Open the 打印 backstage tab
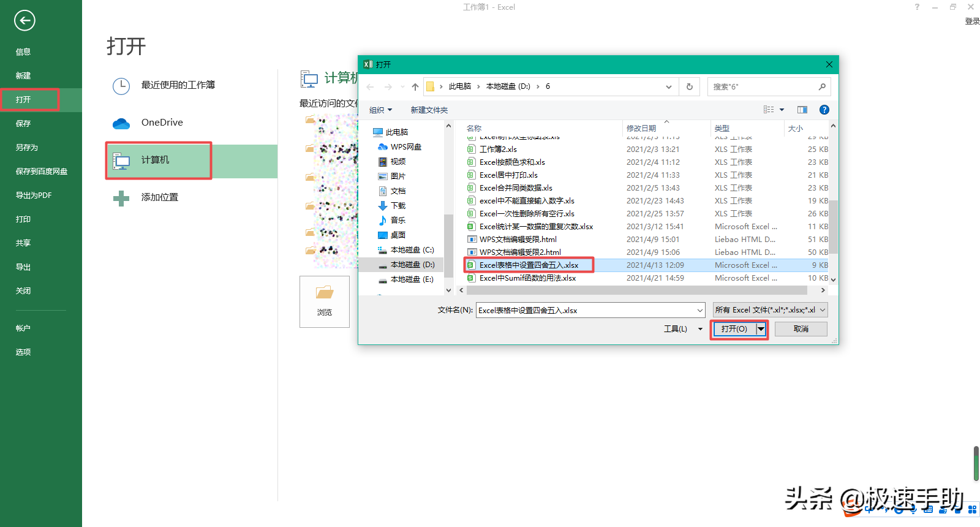The height and width of the screenshot is (527, 980). (23, 219)
